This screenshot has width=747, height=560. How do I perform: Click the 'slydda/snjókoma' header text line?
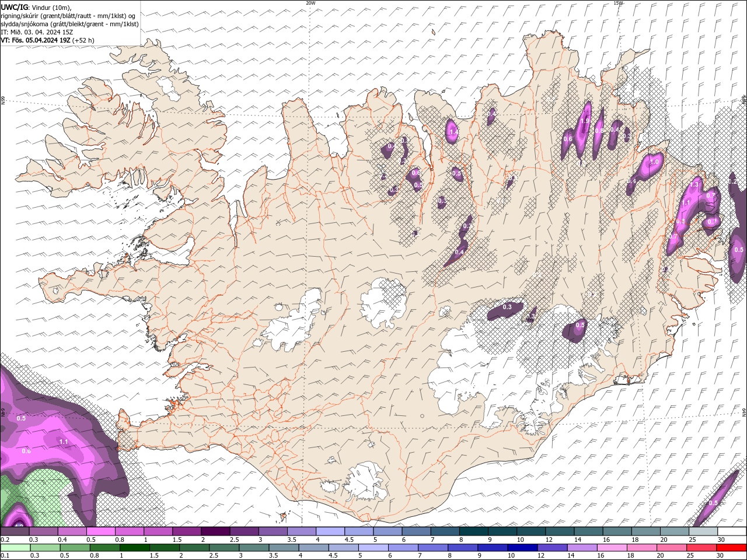click(x=70, y=24)
